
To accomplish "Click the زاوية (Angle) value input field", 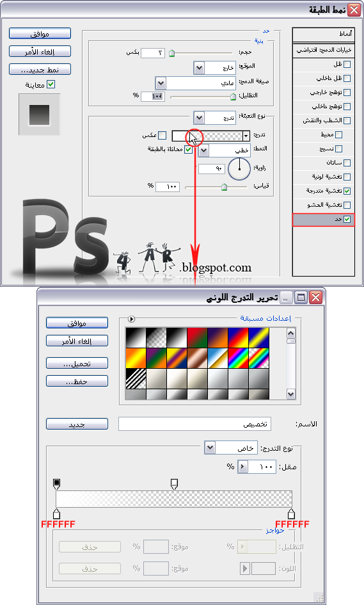I will click(212, 168).
